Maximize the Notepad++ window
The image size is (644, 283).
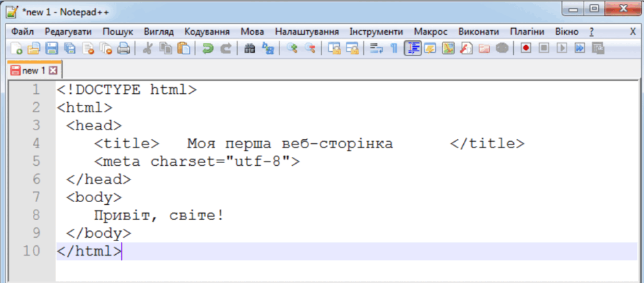pyautogui.click(x=594, y=8)
